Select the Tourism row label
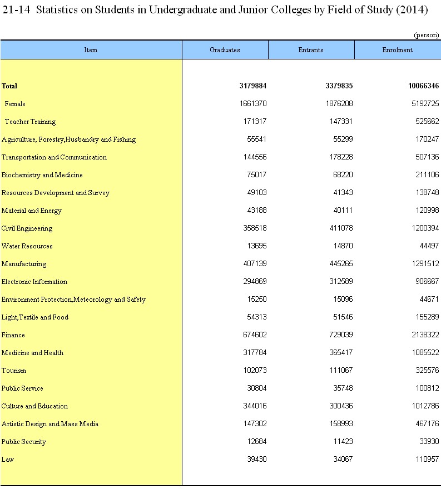This screenshot has width=441, height=504. (x=14, y=371)
